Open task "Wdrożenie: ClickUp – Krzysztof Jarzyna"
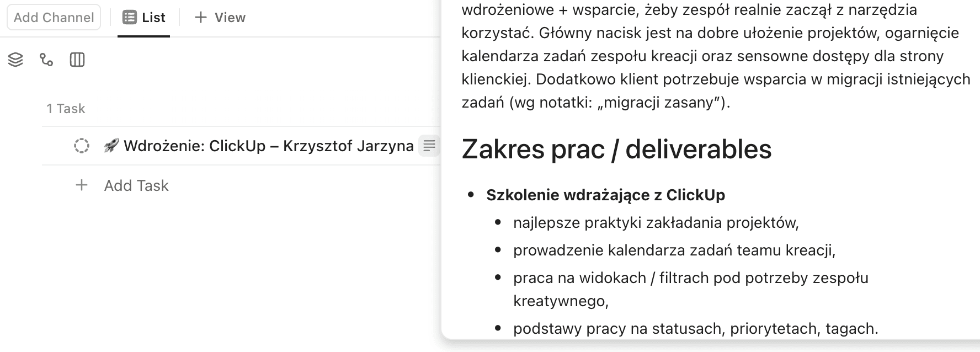 coord(268,146)
